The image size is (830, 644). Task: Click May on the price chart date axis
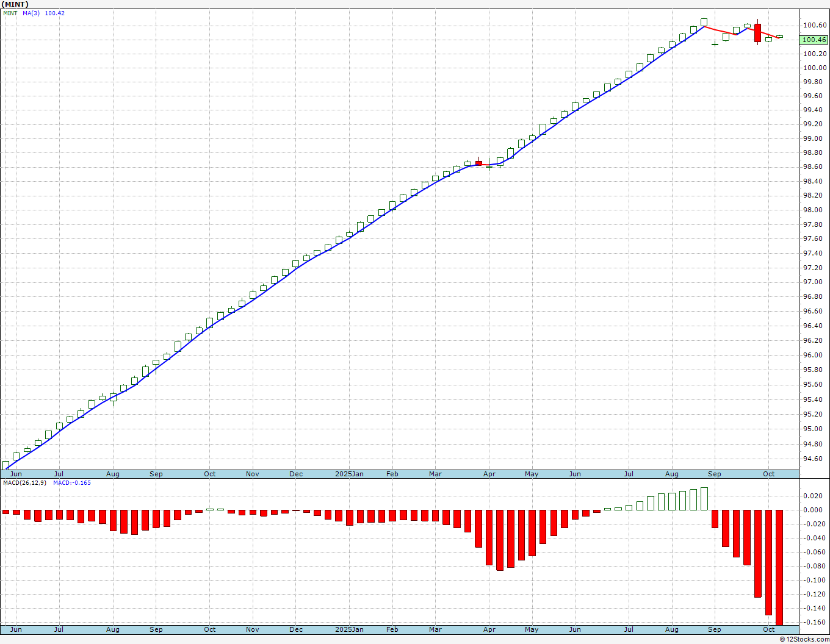pyautogui.click(x=532, y=474)
